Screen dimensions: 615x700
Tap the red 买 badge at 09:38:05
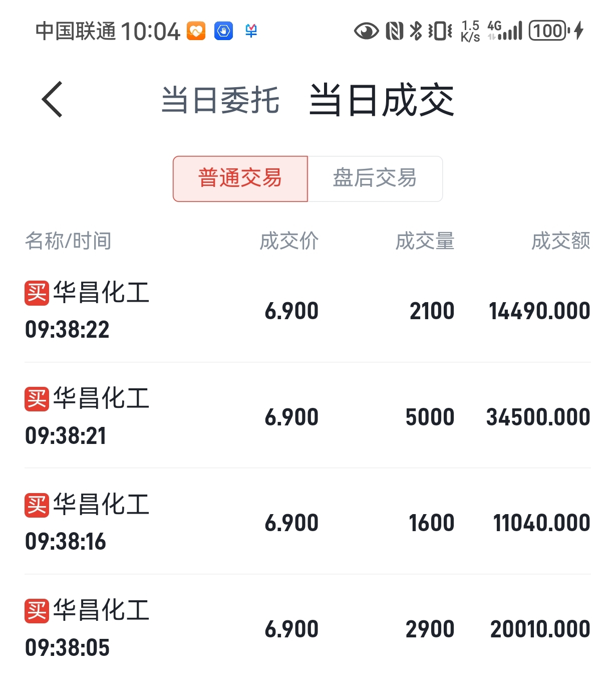(x=37, y=611)
